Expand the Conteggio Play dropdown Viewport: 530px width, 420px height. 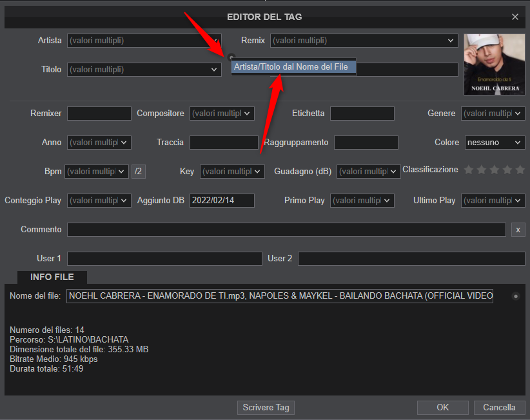click(x=99, y=201)
